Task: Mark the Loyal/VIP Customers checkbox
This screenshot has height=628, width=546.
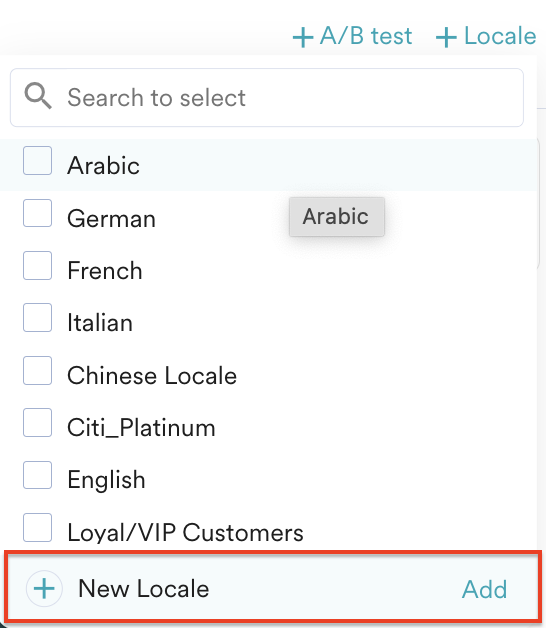Action: 37,527
